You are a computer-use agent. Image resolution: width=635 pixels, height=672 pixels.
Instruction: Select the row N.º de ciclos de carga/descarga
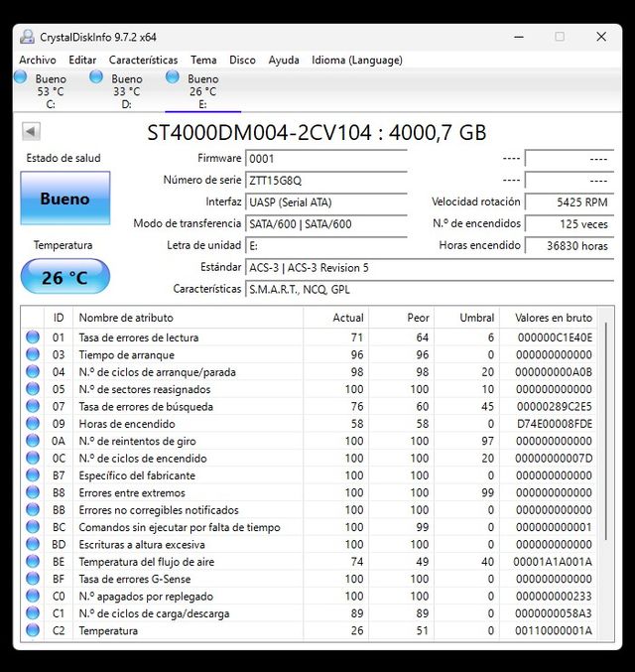pos(309,612)
